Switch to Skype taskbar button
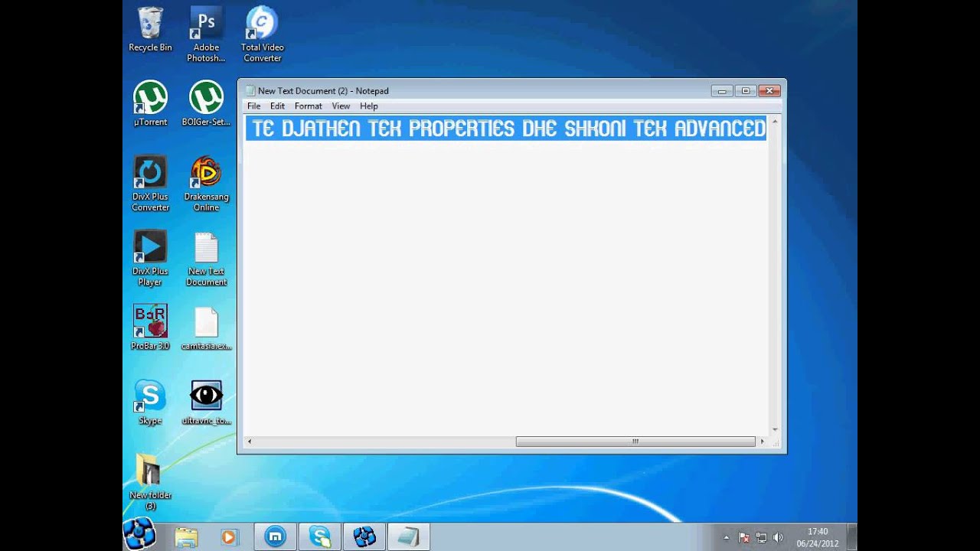Image resolution: width=980 pixels, height=551 pixels. (319, 537)
